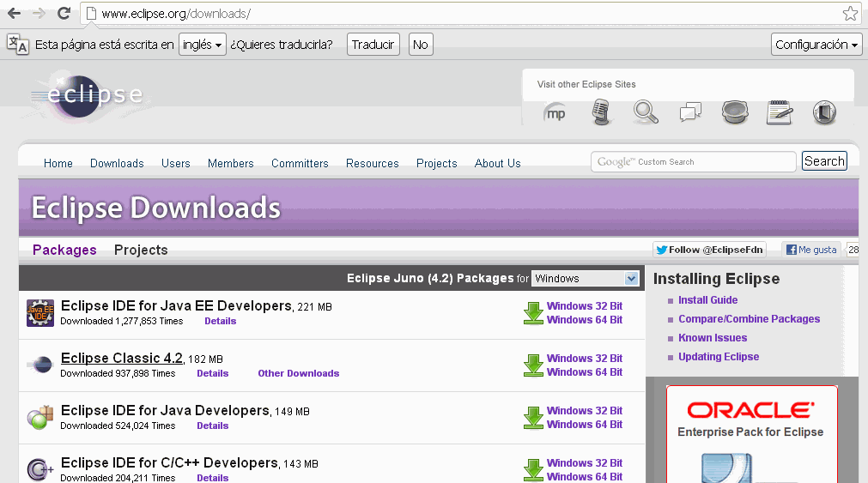Download Windows 32 Bit Java EE Developers
Image resolution: width=868 pixels, height=483 pixels.
pyautogui.click(x=585, y=306)
